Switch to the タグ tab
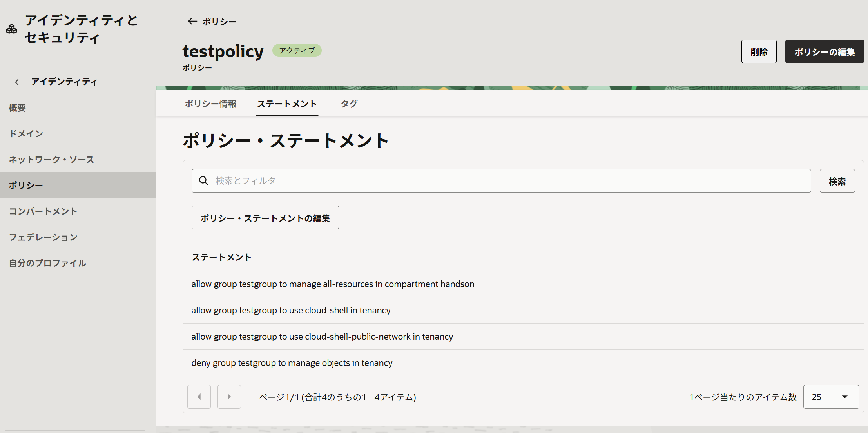 pyautogui.click(x=349, y=104)
